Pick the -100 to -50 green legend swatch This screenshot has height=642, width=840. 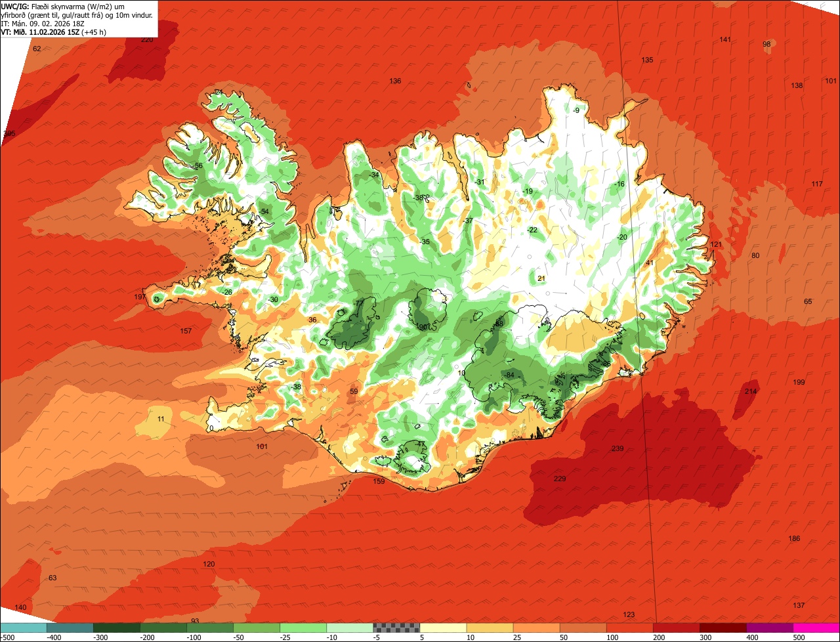tap(210, 628)
